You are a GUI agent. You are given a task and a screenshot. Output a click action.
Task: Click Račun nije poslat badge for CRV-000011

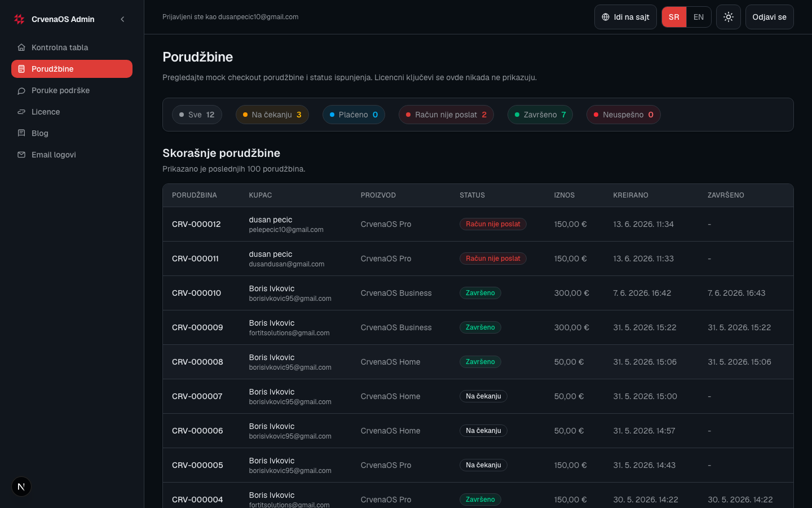click(493, 259)
